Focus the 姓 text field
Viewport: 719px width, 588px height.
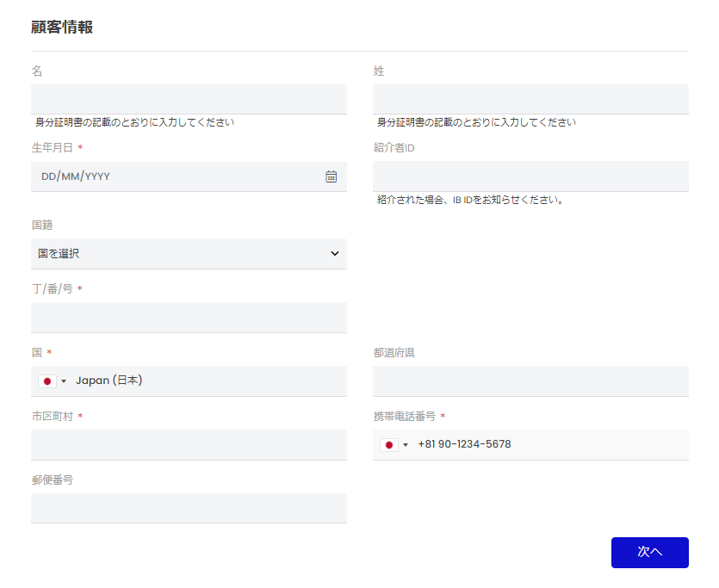[x=530, y=99]
